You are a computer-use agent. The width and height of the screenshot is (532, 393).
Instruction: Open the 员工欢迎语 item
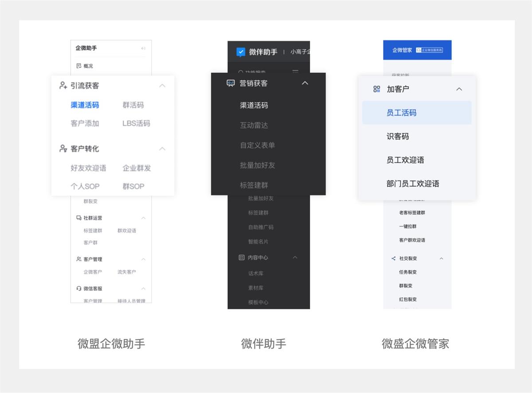coord(405,160)
